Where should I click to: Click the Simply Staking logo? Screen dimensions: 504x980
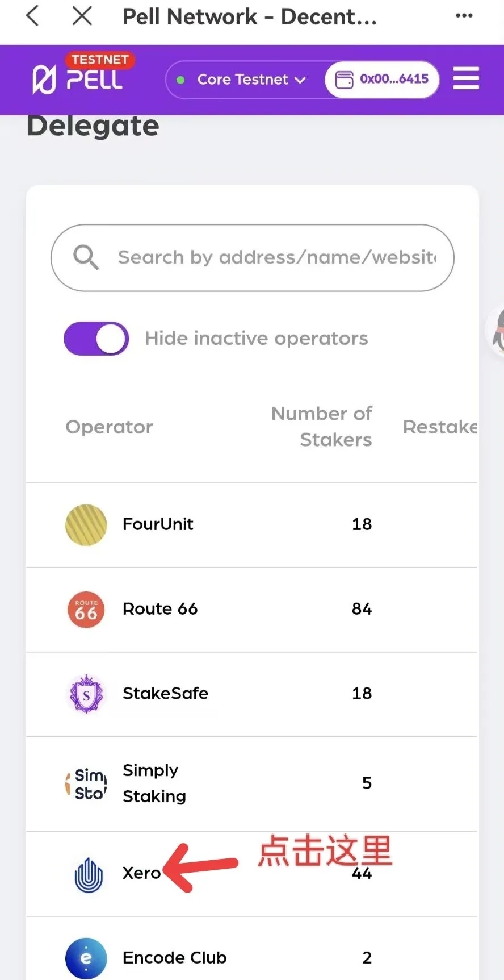click(x=86, y=784)
